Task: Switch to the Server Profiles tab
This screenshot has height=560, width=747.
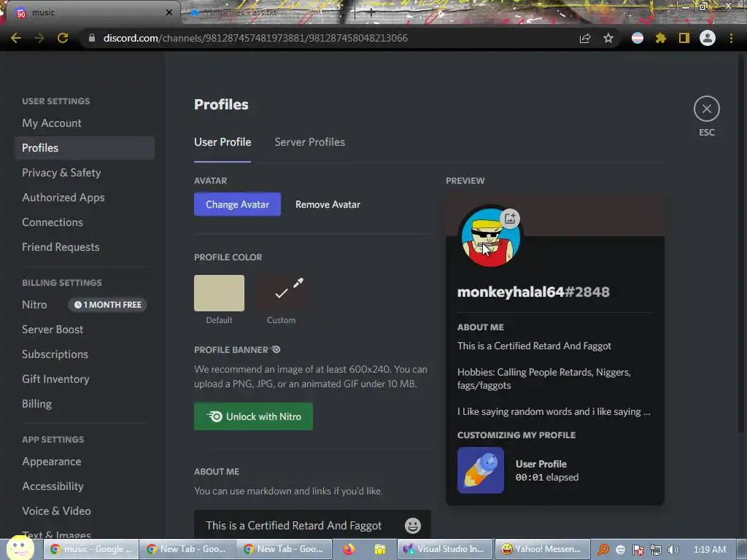Action: 309,142
